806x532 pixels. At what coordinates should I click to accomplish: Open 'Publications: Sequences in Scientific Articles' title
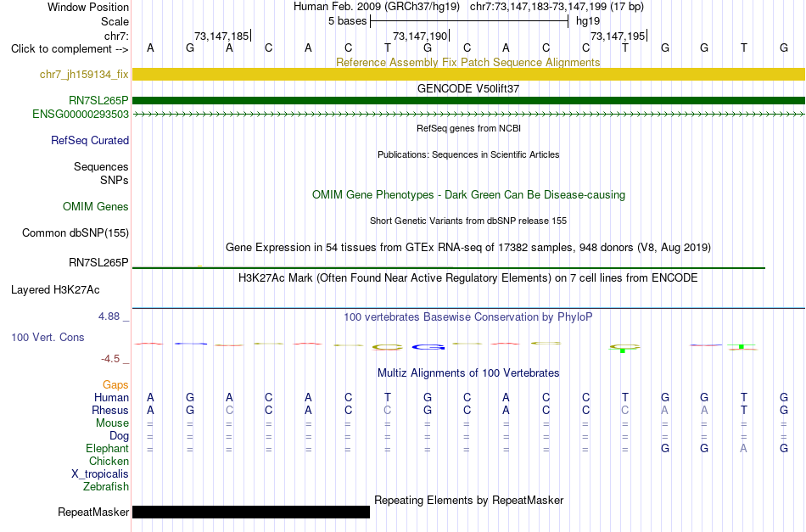click(x=468, y=154)
